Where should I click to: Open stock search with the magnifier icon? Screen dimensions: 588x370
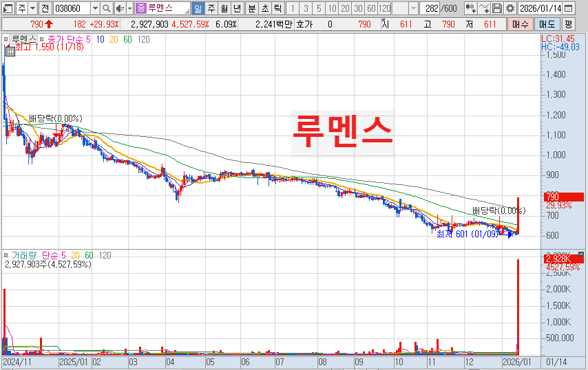(x=107, y=8)
